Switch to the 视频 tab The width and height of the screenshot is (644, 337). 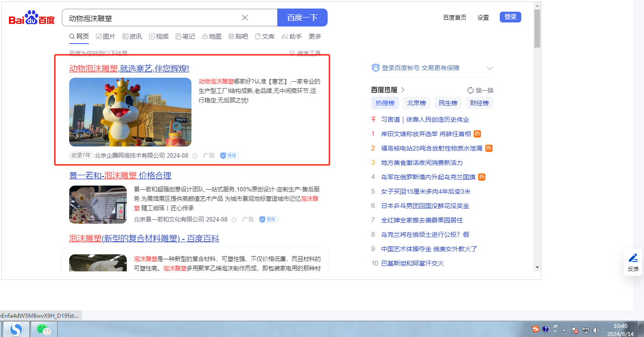tap(159, 36)
